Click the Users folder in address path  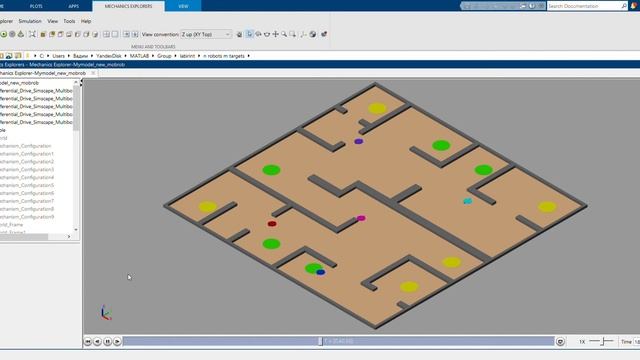(58, 56)
